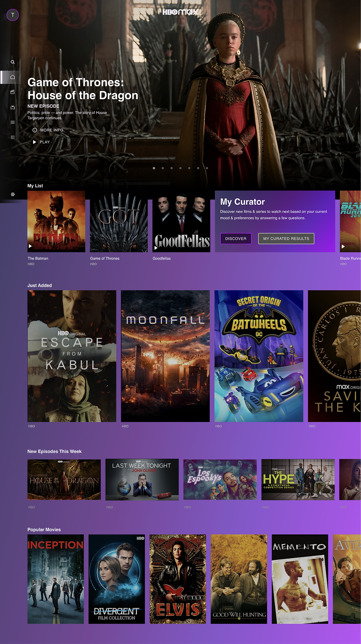Select the fifth hero carousel dot
The width and height of the screenshot is (361, 644).
pos(189,168)
